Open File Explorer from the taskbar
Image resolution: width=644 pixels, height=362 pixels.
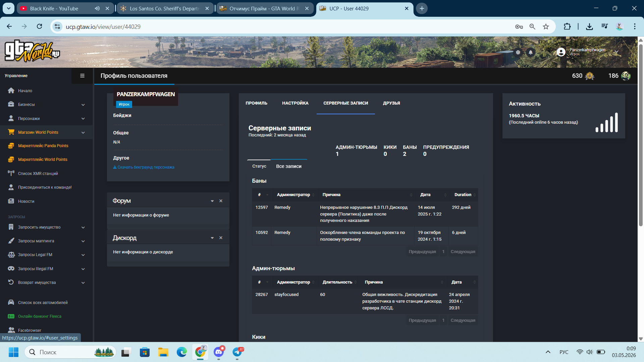[x=163, y=352]
